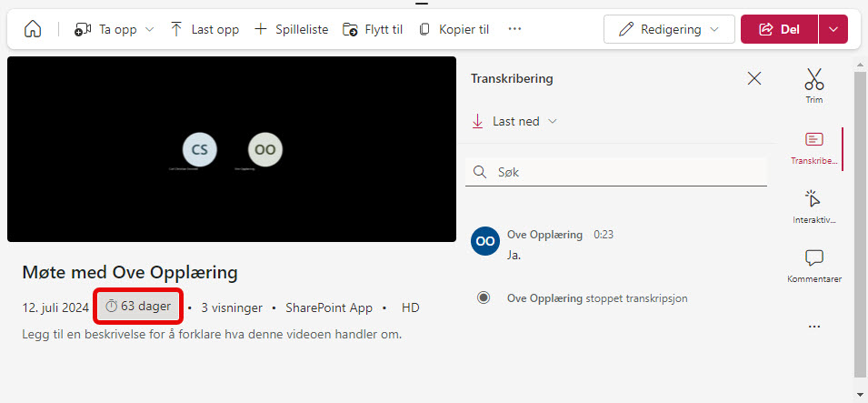Select the Transkribering sidebar icon
Viewport: 868px width, 403px height.
coord(814,140)
